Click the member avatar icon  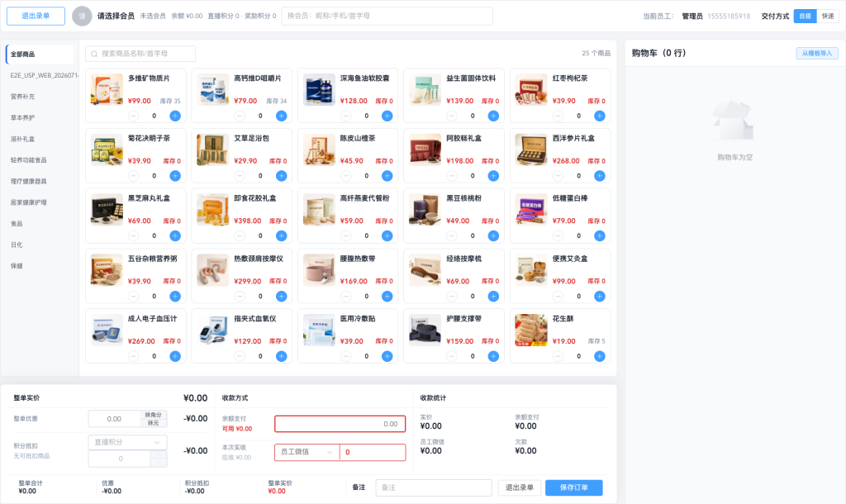click(x=83, y=17)
